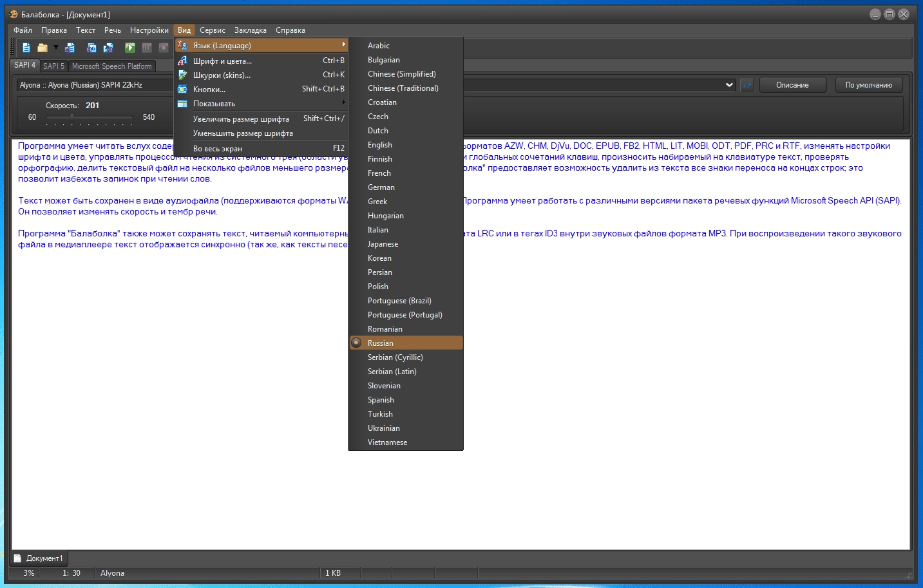Click the Документ1 document tab icon
The image size is (923, 588).
click(18, 558)
